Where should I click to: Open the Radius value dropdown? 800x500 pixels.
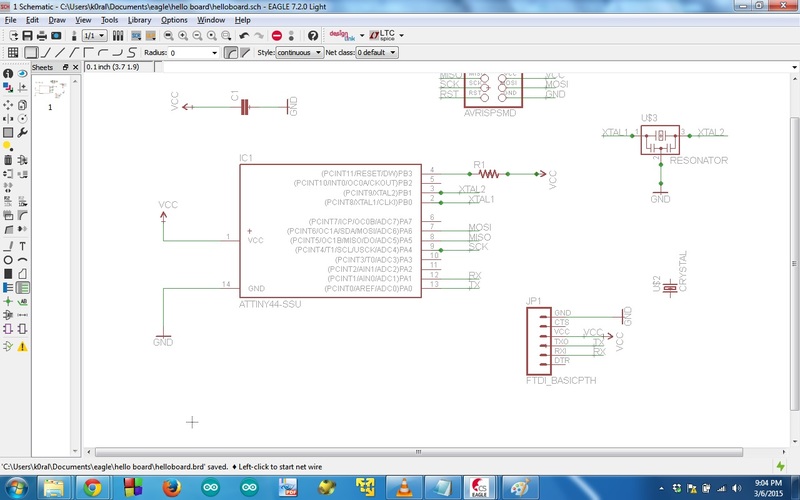(214, 53)
